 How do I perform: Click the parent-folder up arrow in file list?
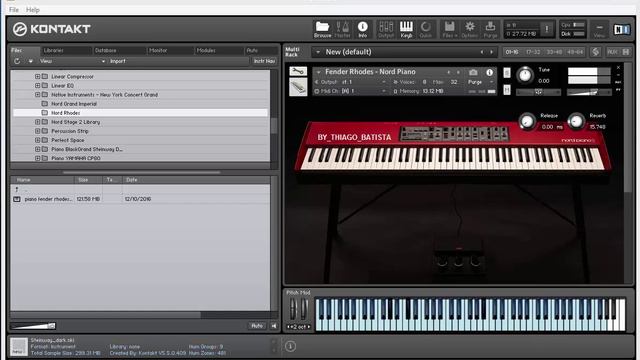click(17, 189)
